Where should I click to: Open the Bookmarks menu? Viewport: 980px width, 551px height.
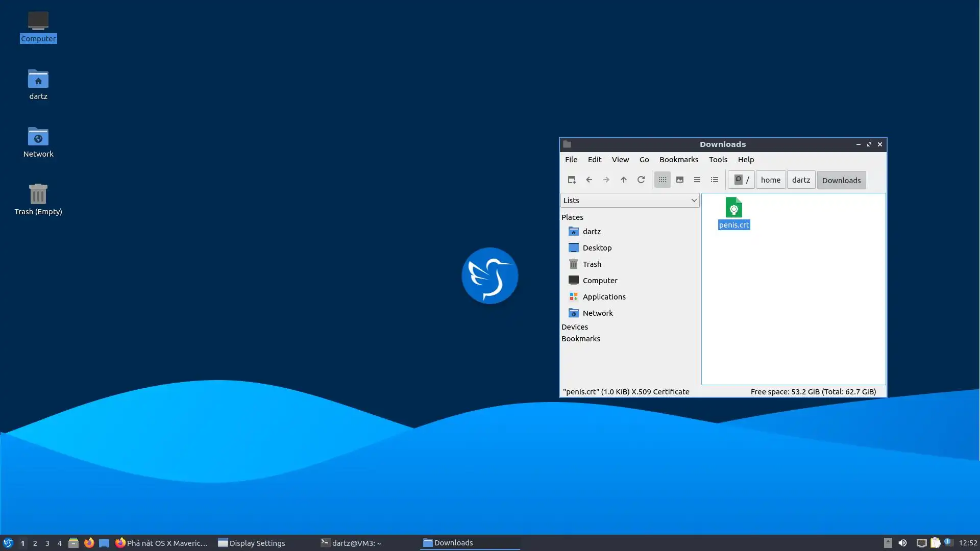click(678, 160)
